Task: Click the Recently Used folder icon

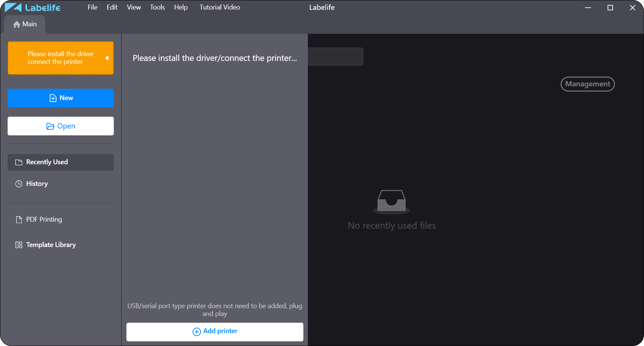Action: tap(19, 162)
